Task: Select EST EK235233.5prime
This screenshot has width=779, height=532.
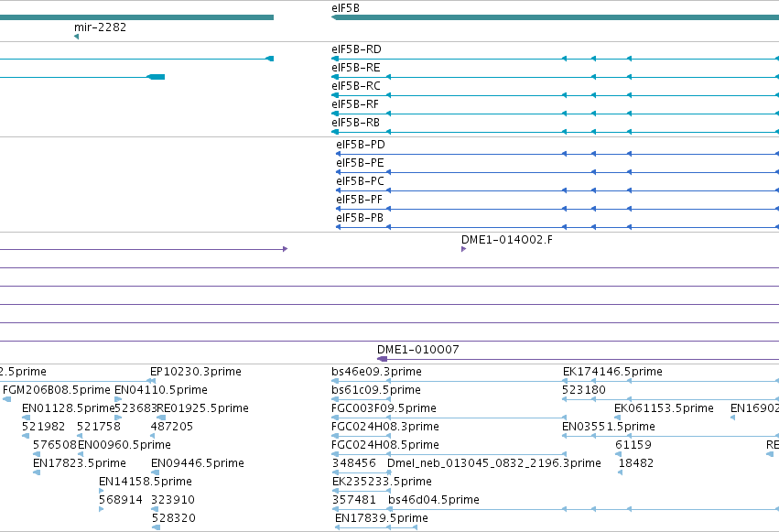Action: point(382,482)
